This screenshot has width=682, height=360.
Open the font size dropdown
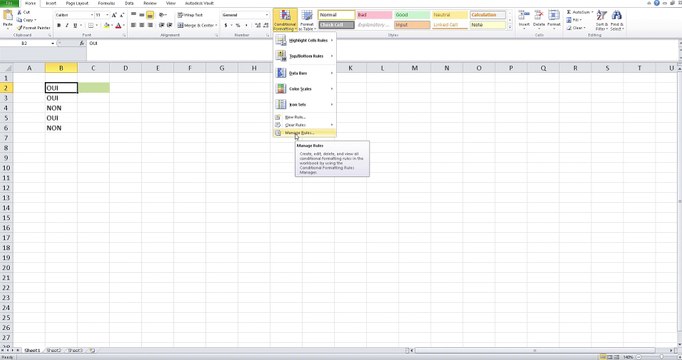click(107, 15)
